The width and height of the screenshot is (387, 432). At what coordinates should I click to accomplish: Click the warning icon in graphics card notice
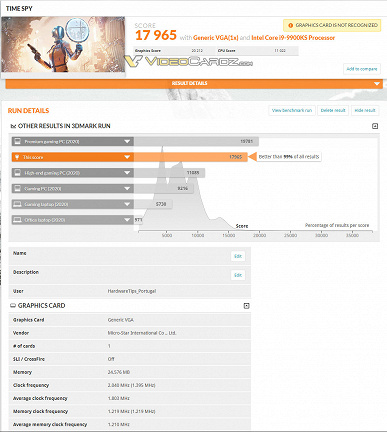[290, 25]
